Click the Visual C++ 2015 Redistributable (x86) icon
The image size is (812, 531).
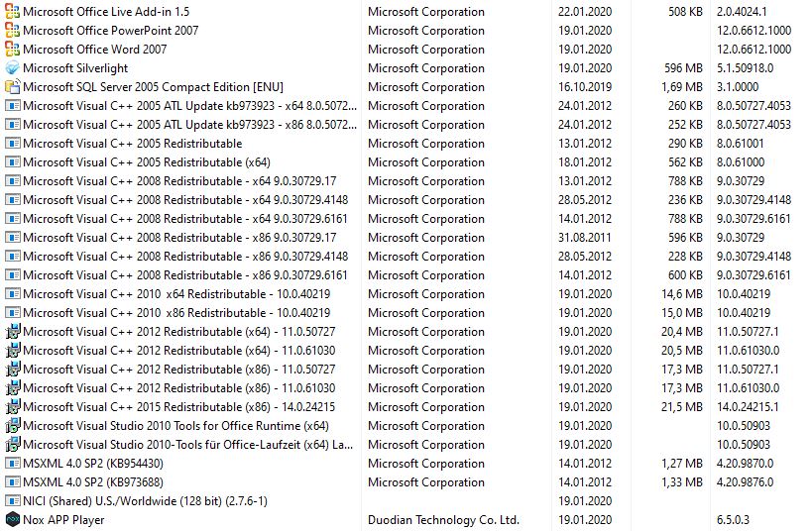[12, 407]
